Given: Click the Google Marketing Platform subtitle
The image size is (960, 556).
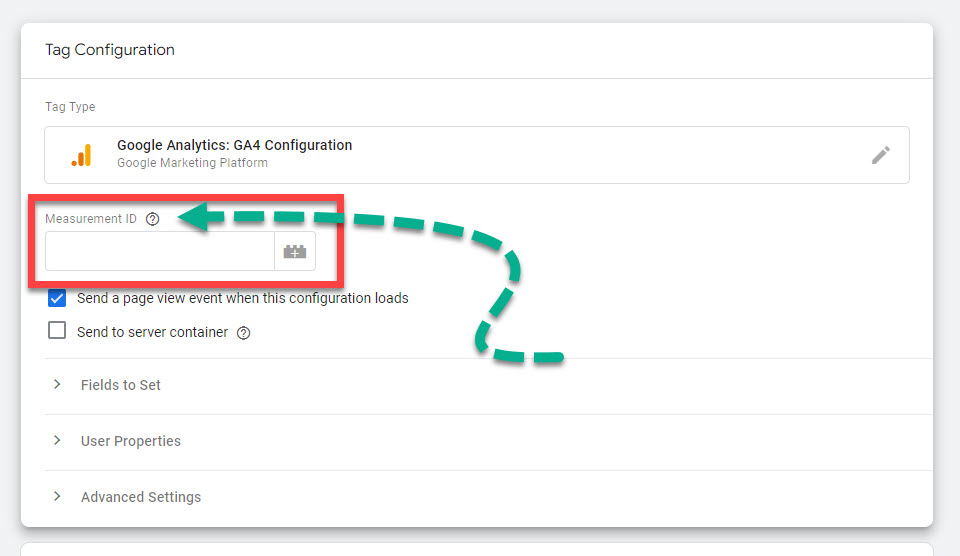Looking at the screenshot, I should tap(192, 163).
